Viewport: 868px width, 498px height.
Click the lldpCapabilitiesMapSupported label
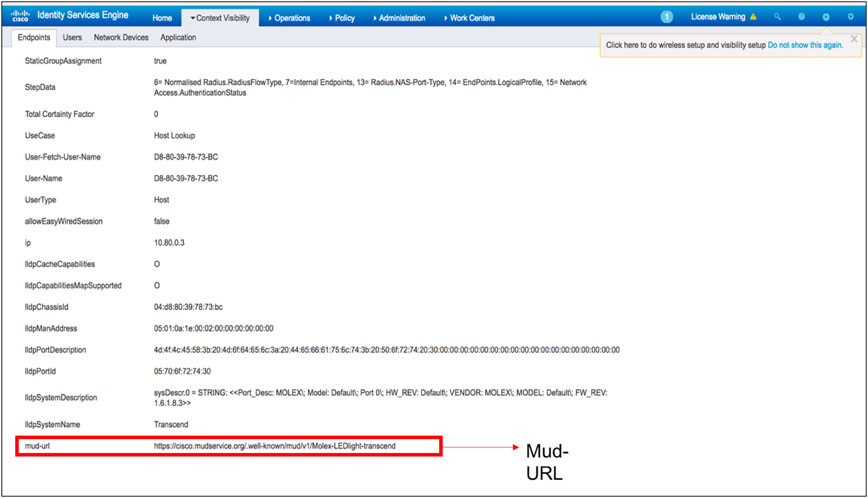coord(73,286)
